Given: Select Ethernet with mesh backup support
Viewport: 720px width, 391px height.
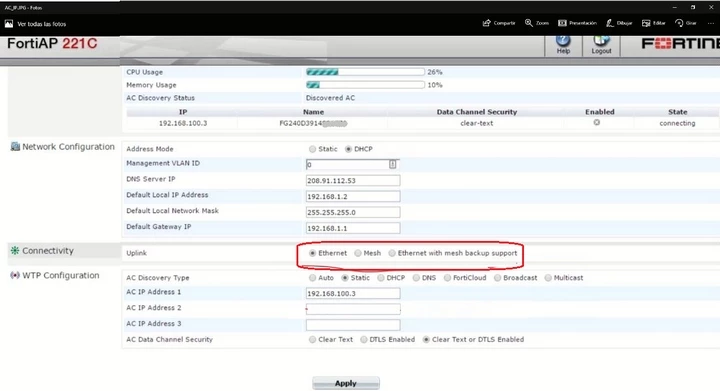Looking at the screenshot, I should (x=392, y=253).
